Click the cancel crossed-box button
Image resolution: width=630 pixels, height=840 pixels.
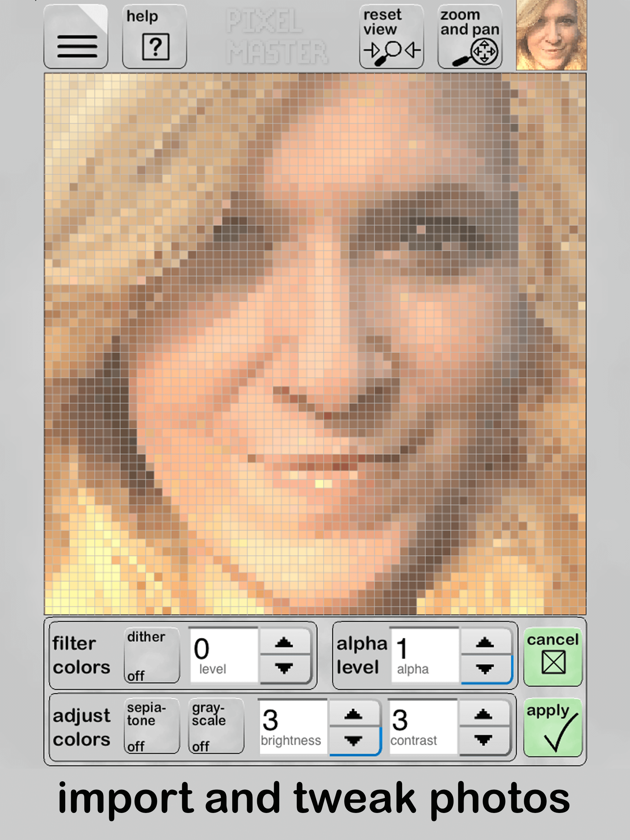[553, 656]
